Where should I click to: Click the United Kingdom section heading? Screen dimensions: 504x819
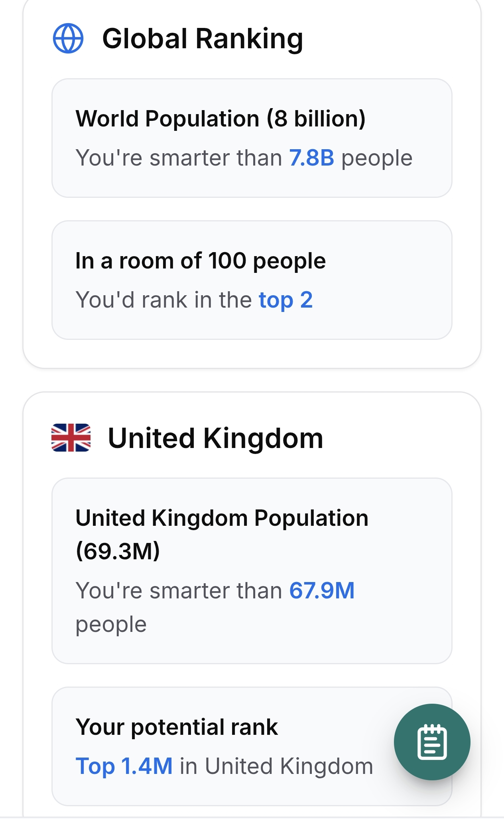pos(215,438)
